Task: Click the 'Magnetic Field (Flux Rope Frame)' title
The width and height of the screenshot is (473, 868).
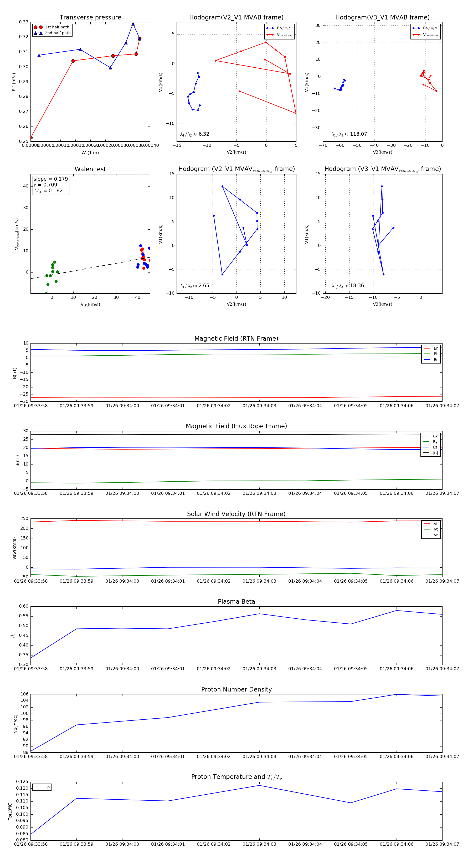Action: tap(236, 426)
